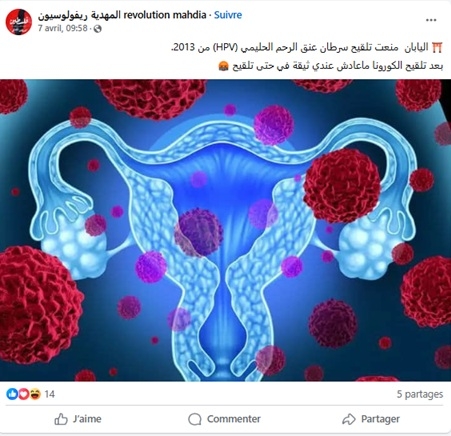Select the Commenter button label
Image resolution: width=451 pixels, height=436 pixels.
(234, 419)
